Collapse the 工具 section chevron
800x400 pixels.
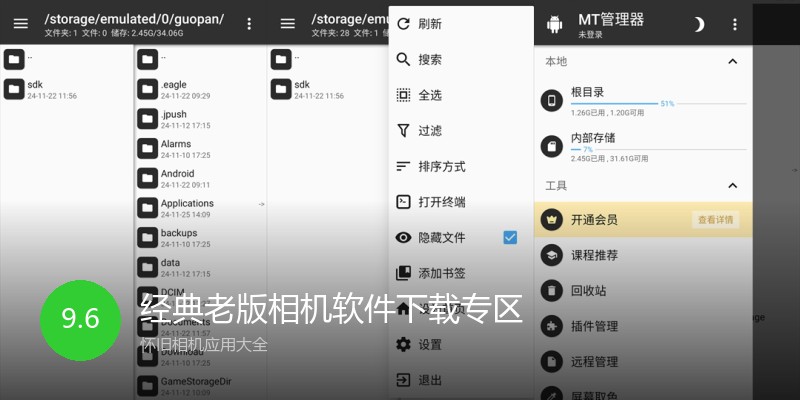[733, 186]
